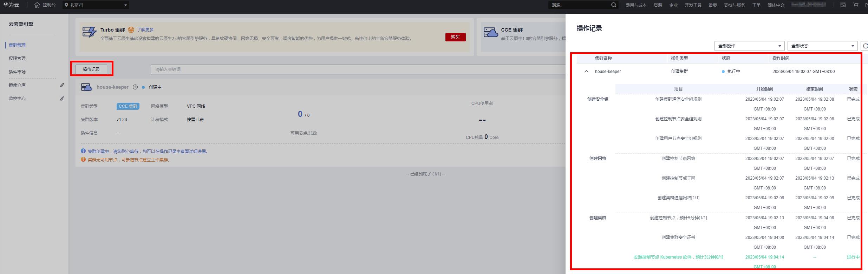Click the green 安装控制节点 Kubernetes 软件 item
Viewport: 868px width, 274px height.
(678, 257)
